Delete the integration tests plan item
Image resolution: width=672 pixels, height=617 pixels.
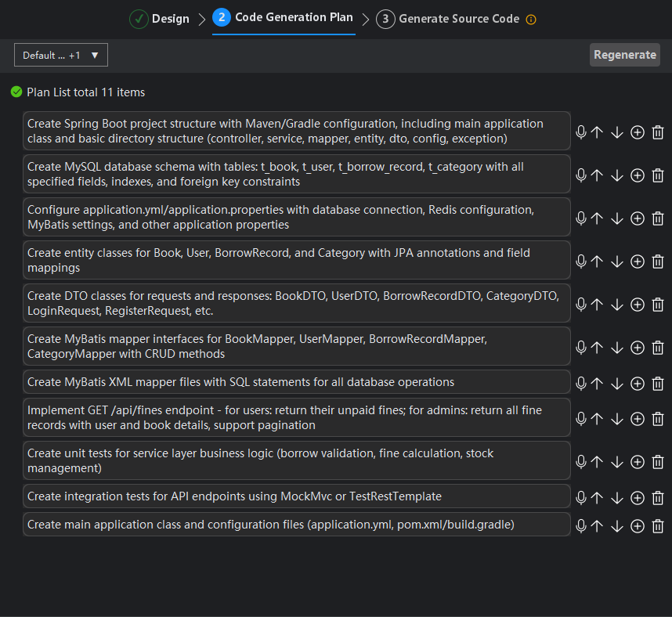[x=658, y=497]
